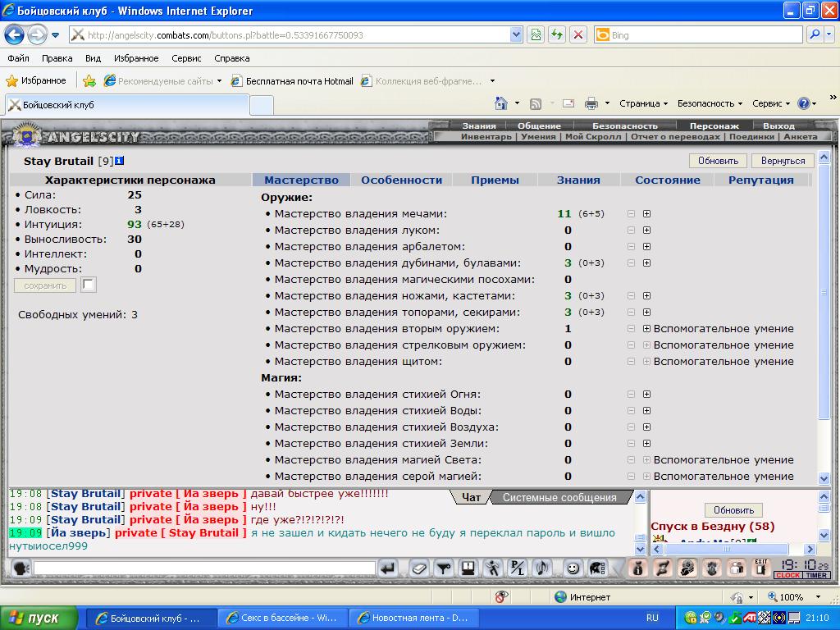Open the zoom level 100% dropdown
This screenshot has height=630, width=840.
coord(818,597)
